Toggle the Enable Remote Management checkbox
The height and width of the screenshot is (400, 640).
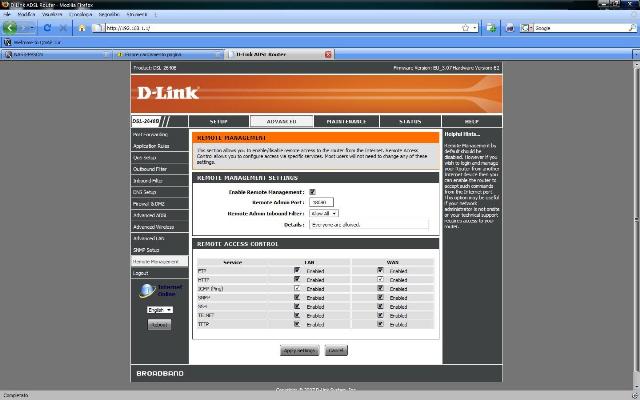[x=312, y=191]
